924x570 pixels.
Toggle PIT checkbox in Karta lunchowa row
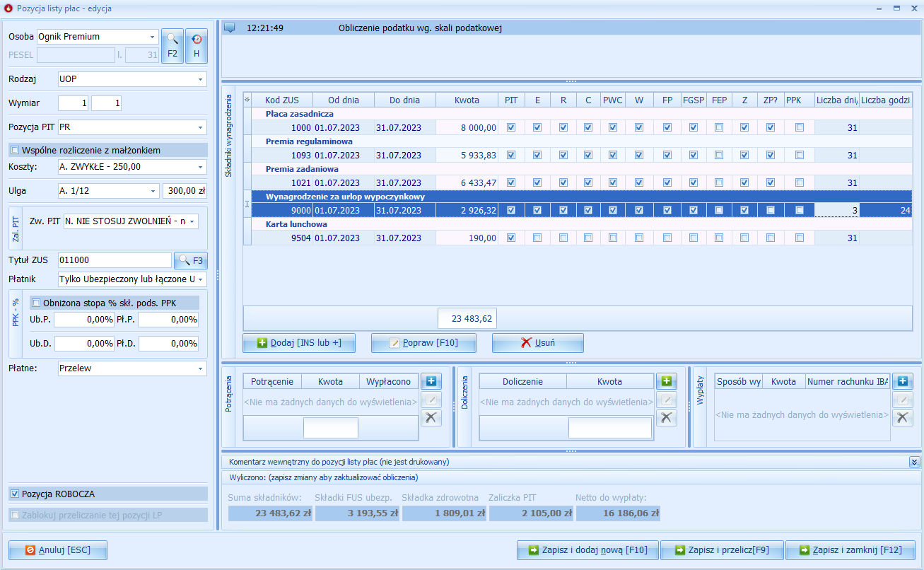[x=511, y=238]
